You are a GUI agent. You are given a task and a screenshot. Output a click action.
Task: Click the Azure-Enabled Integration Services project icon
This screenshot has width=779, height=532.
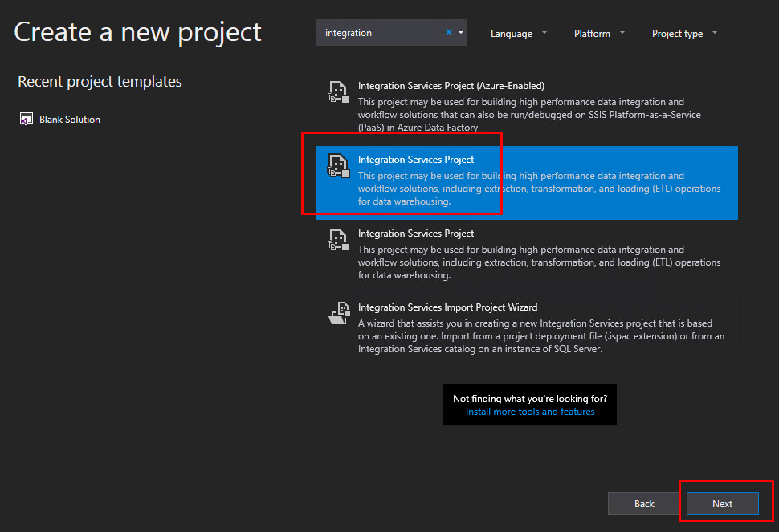pos(338,92)
